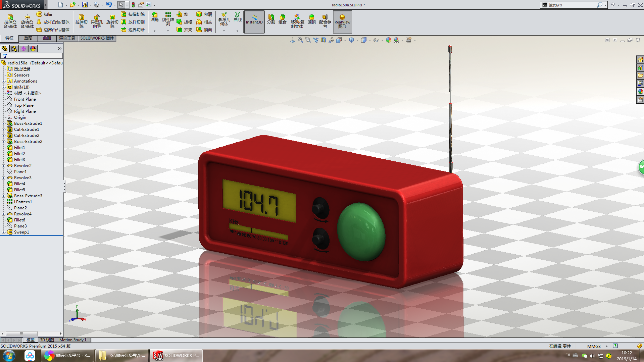Open the Sketch (草图) ribbon tab
The height and width of the screenshot is (362, 644).
[28, 38]
